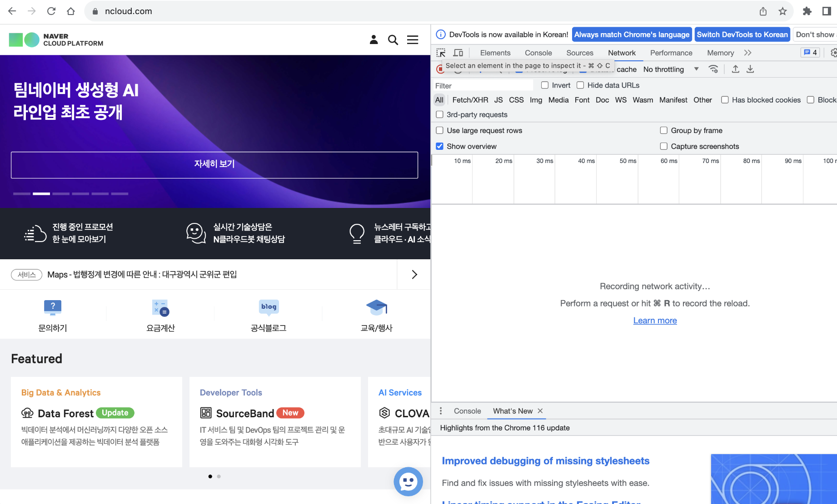Viewport: 837px width, 504px height.
Task: Enable Capture screenshots checkbox
Action: point(664,146)
